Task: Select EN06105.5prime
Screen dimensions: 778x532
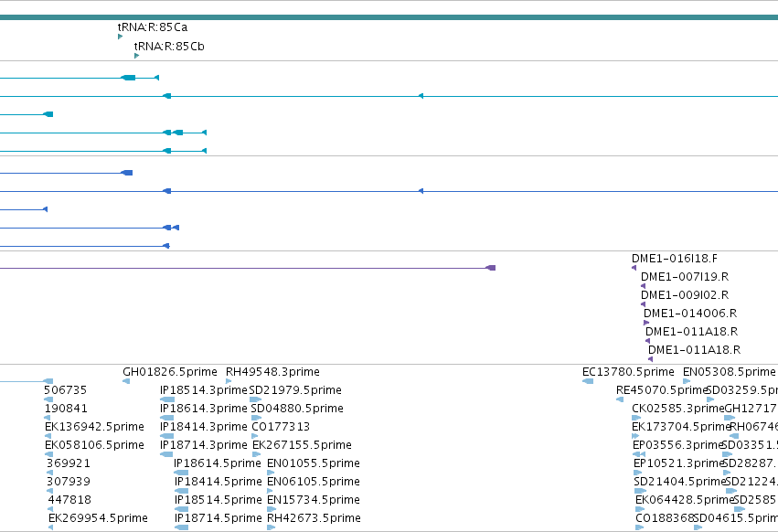Action: (314, 482)
